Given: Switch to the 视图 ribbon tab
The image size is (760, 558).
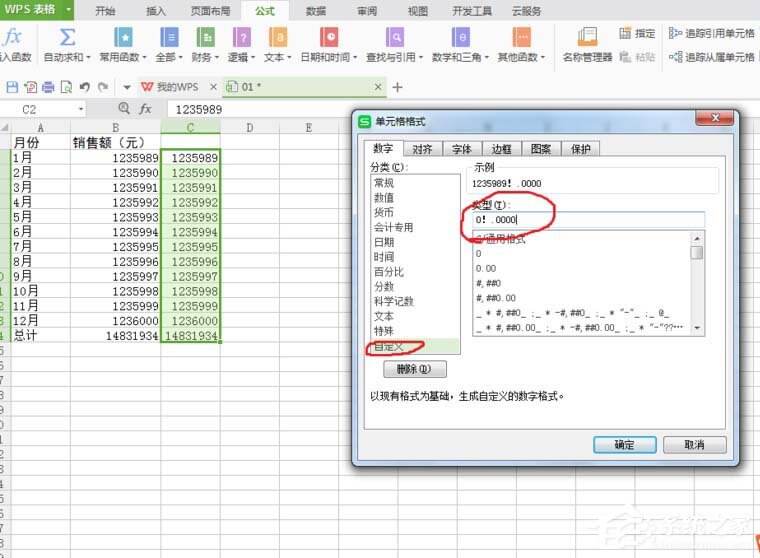Looking at the screenshot, I should tap(418, 11).
